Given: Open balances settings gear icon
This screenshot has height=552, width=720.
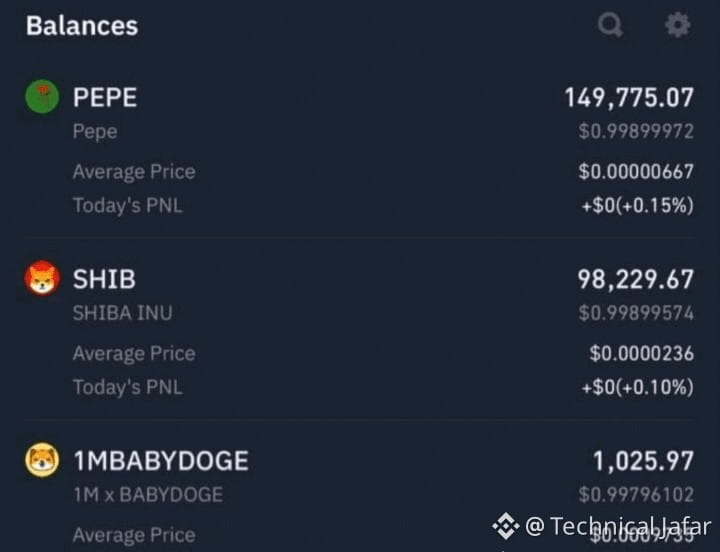Looking at the screenshot, I should tap(678, 24).
